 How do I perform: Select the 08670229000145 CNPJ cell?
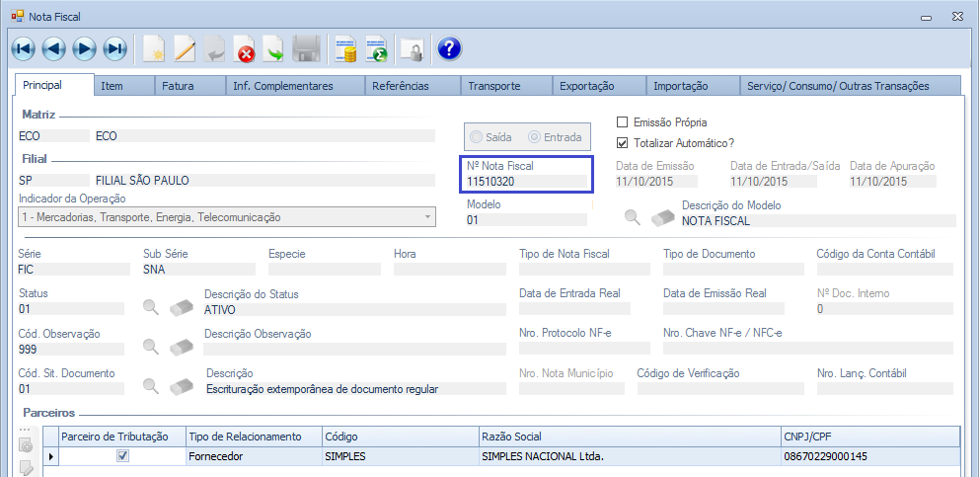(870, 456)
